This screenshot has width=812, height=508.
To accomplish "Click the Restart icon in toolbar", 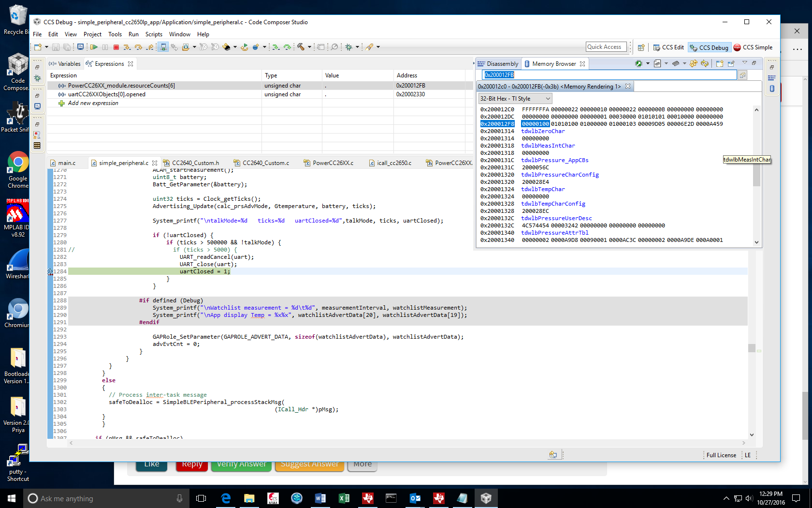I will point(245,47).
